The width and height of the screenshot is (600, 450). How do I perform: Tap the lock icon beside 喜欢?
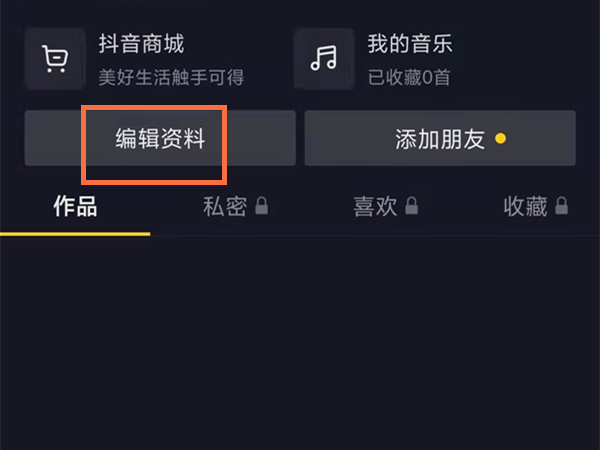(x=412, y=206)
